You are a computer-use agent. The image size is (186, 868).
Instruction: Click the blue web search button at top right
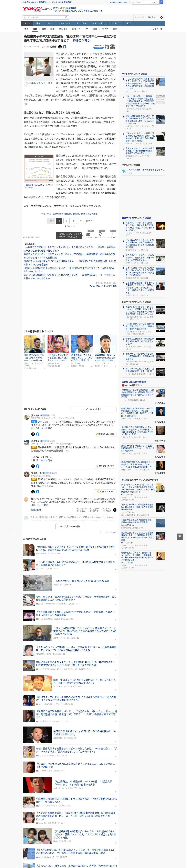point(161,2)
